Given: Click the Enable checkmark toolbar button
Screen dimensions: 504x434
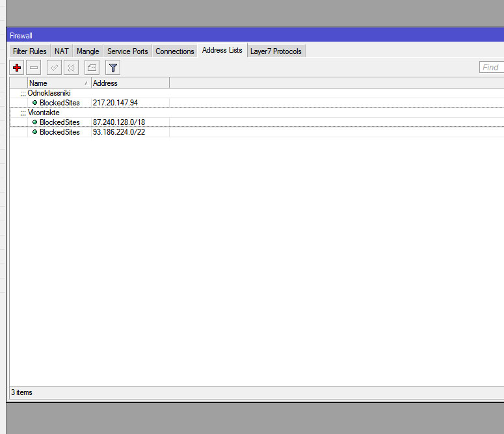Looking at the screenshot, I should tap(55, 68).
